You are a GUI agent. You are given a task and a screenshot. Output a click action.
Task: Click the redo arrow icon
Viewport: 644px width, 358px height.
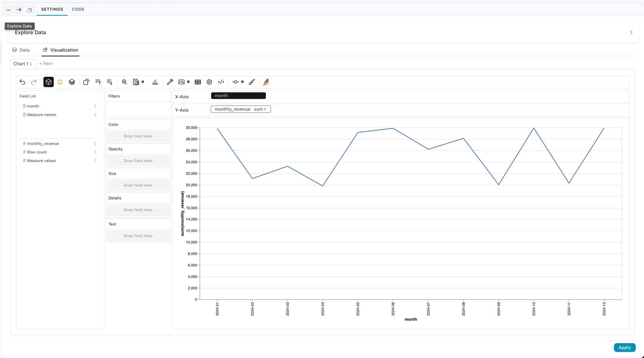[x=34, y=82]
